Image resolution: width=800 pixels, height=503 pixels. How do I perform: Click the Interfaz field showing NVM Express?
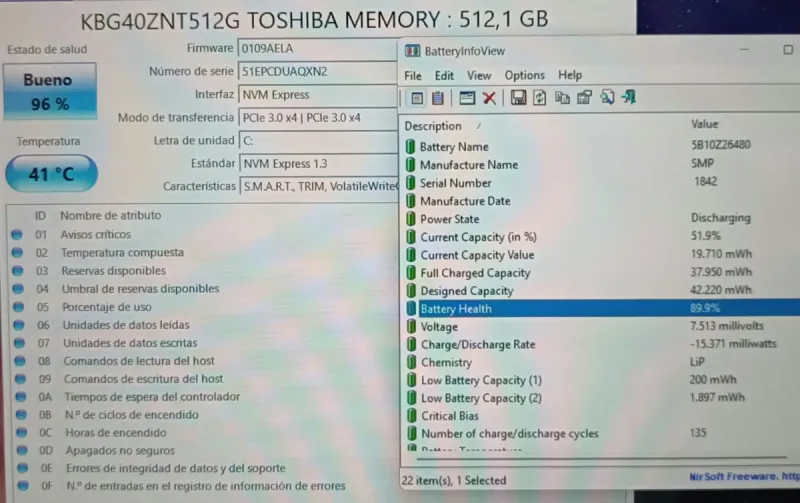pos(317,95)
